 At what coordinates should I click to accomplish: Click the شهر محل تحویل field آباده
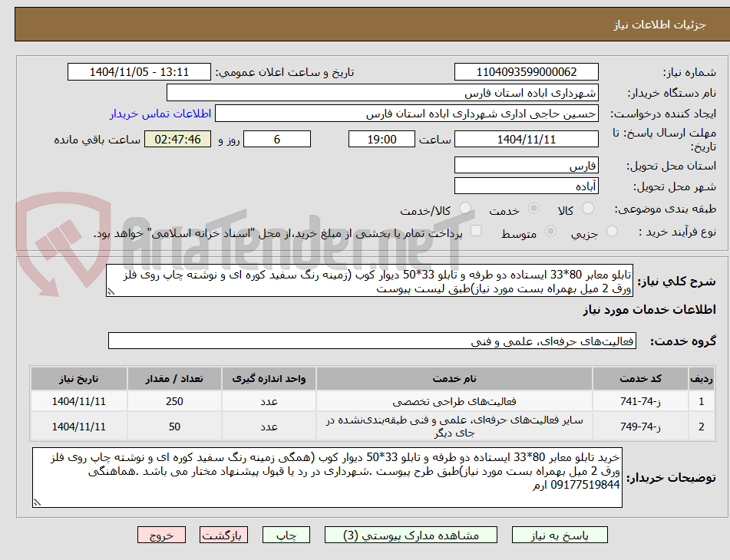click(527, 186)
